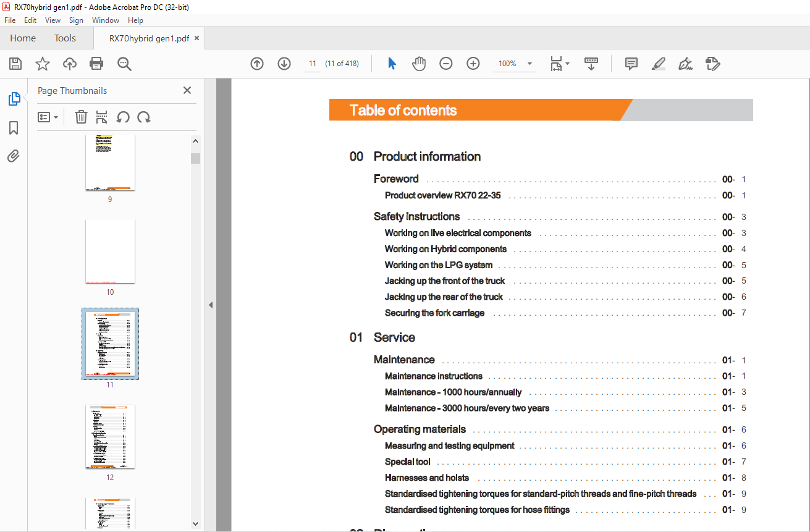Click the Table of contents heading
810x532 pixels.
pyautogui.click(x=403, y=111)
